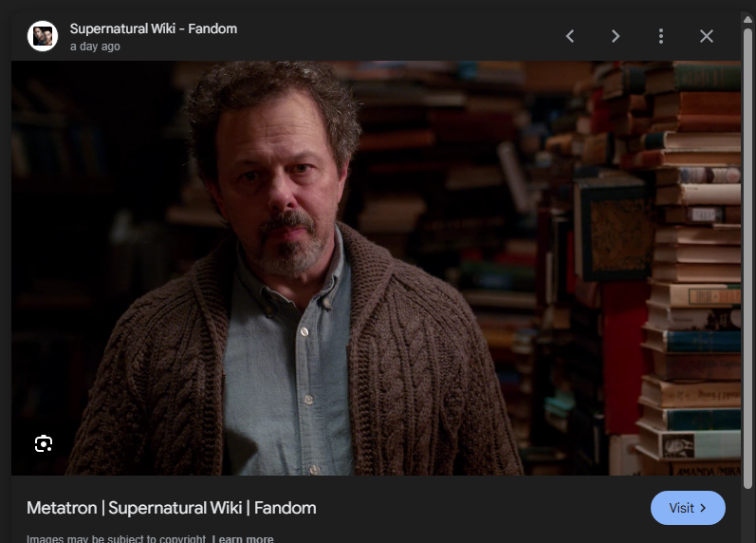756x543 pixels.
Task: Click the scrollbar up arrow
Action: (747, 19)
